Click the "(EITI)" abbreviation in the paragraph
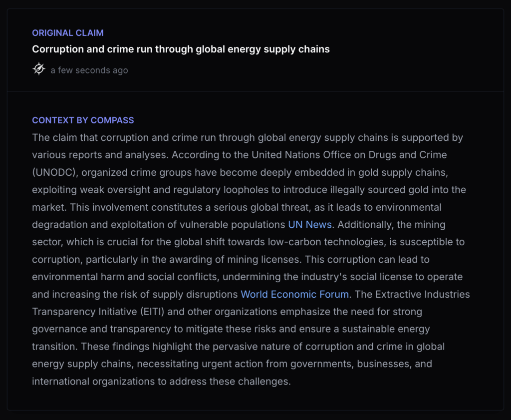This screenshot has height=420, width=511. pyautogui.click(x=151, y=312)
